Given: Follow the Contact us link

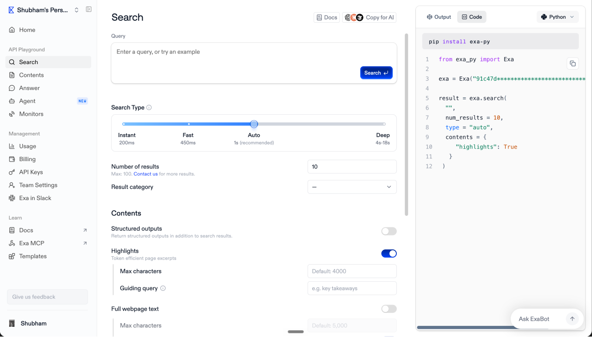Looking at the screenshot, I should tap(146, 174).
